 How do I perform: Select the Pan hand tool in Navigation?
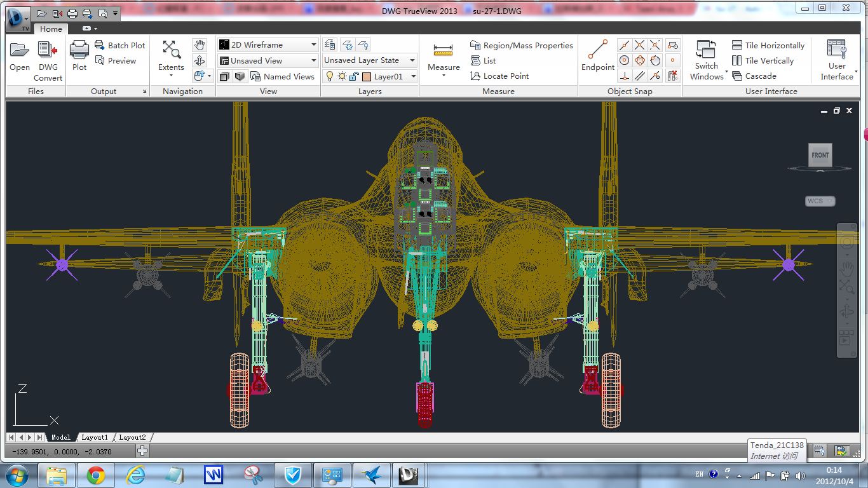point(200,45)
